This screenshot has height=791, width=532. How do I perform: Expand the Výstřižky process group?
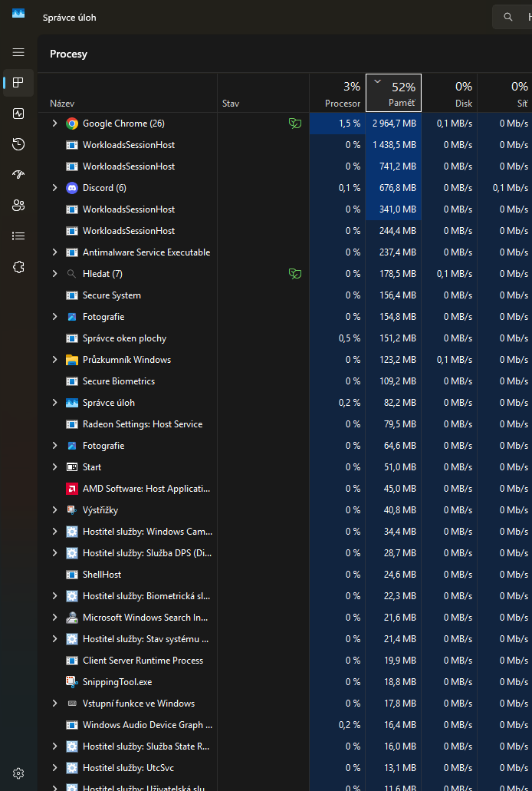(54, 510)
